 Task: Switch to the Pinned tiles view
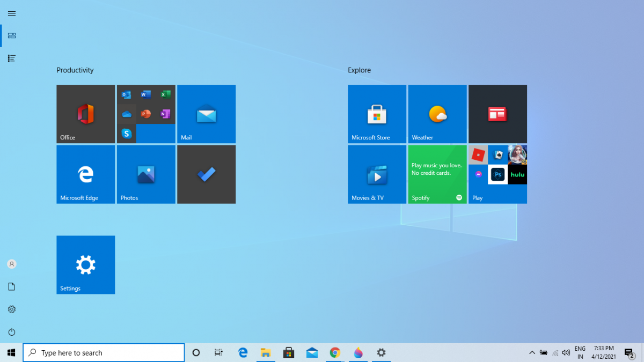pyautogui.click(x=12, y=35)
